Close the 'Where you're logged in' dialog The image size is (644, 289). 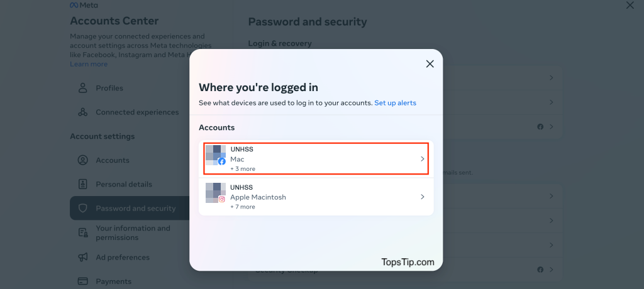click(x=430, y=64)
